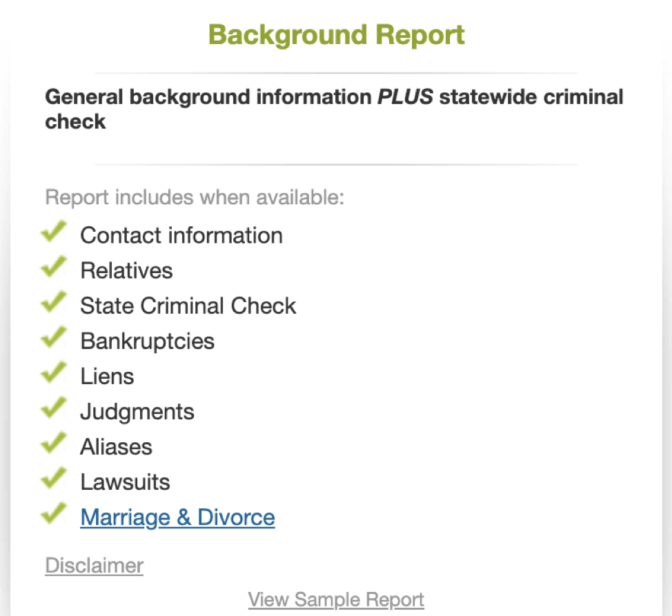Select the Lawsuits list item text
672x616 pixels.
click(125, 482)
